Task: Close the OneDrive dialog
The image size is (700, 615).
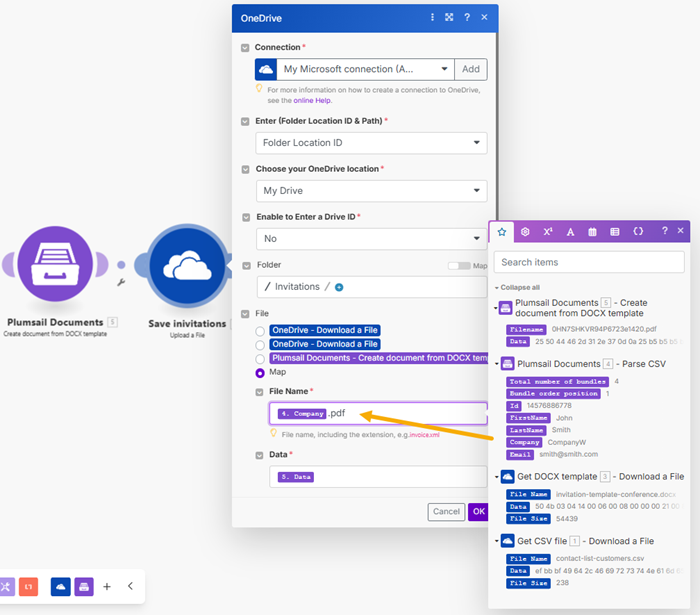Action: pos(484,17)
